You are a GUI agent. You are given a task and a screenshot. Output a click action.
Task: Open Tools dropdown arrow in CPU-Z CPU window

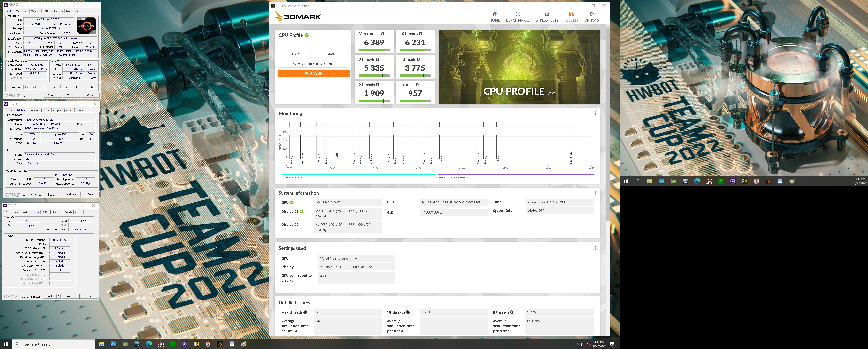point(60,95)
